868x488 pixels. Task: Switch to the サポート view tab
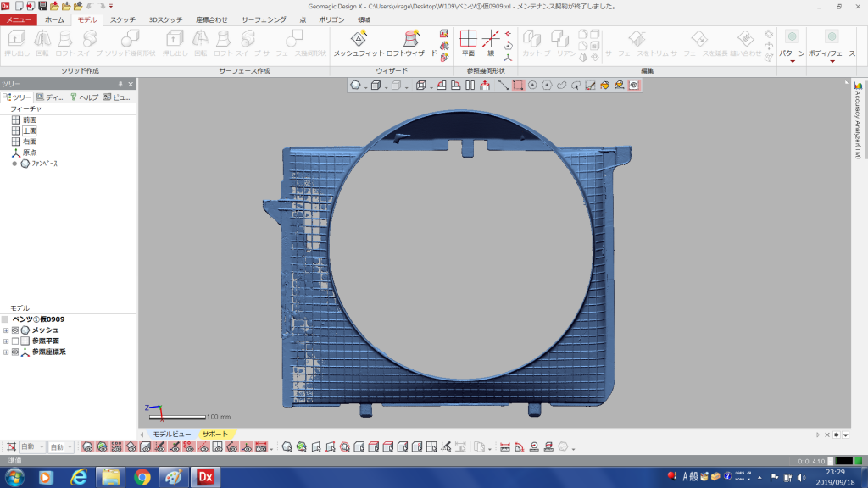(214, 434)
